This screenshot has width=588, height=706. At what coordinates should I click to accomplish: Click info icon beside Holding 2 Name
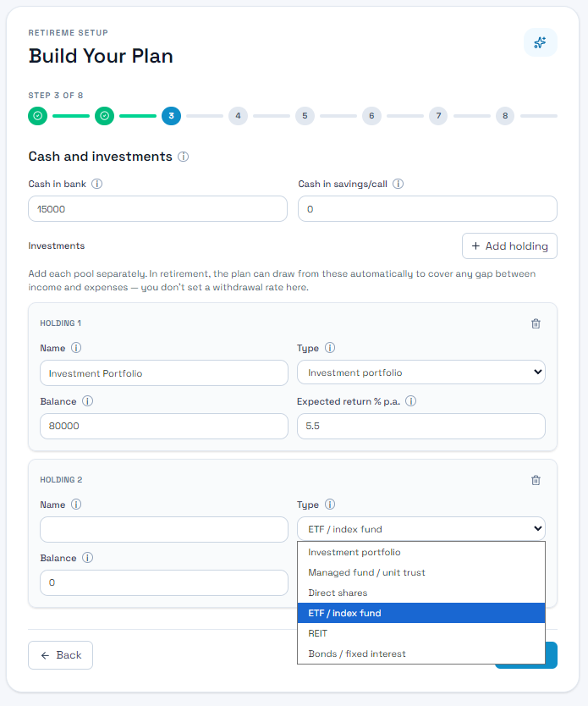click(76, 505)
